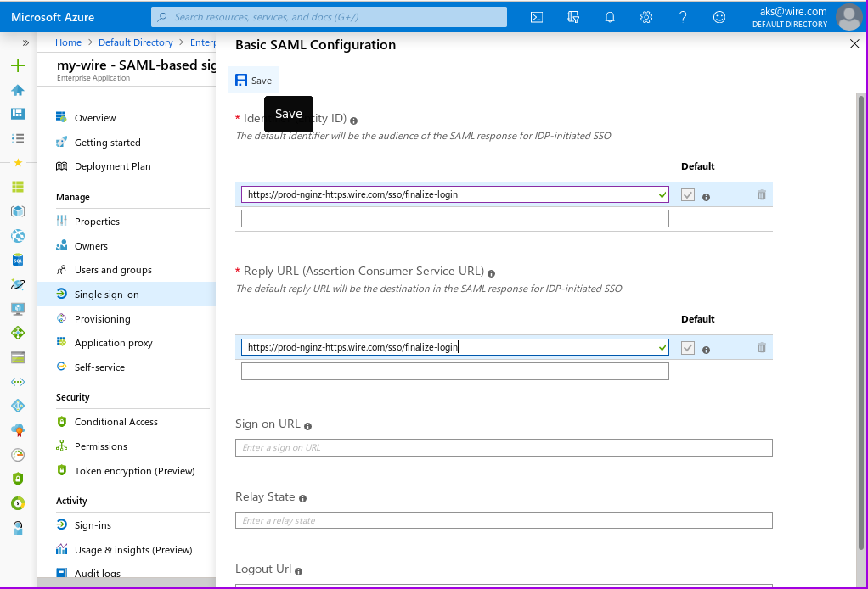Open the notifications bell
868x589 pixels.
(x=610, y=17)
